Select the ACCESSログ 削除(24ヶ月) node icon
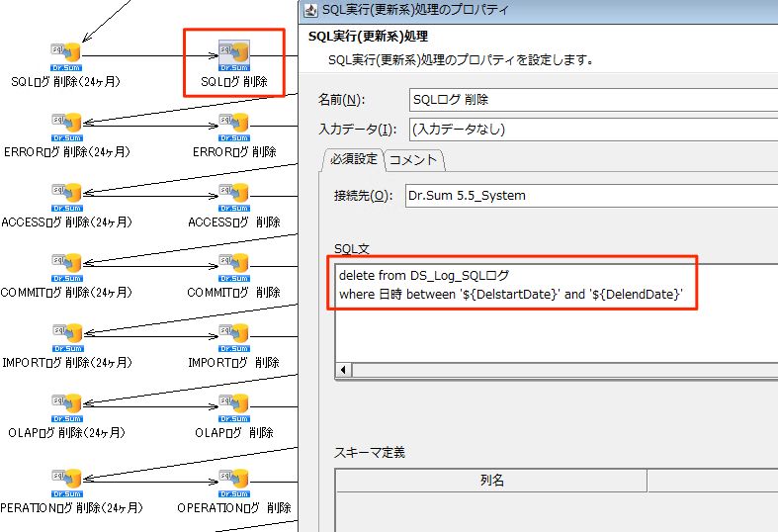This screenshot has width=778, height=532. [x=66, y=198]
